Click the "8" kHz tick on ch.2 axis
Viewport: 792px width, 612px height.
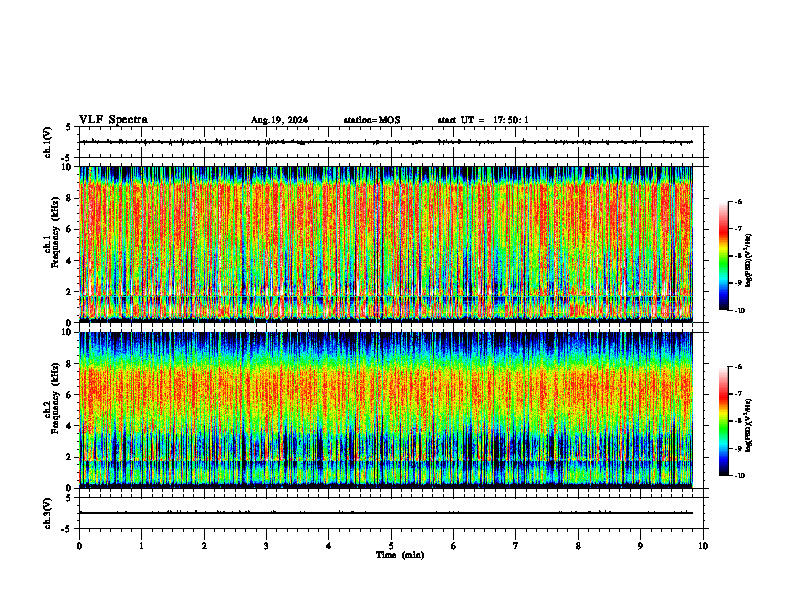click(70, 364)
